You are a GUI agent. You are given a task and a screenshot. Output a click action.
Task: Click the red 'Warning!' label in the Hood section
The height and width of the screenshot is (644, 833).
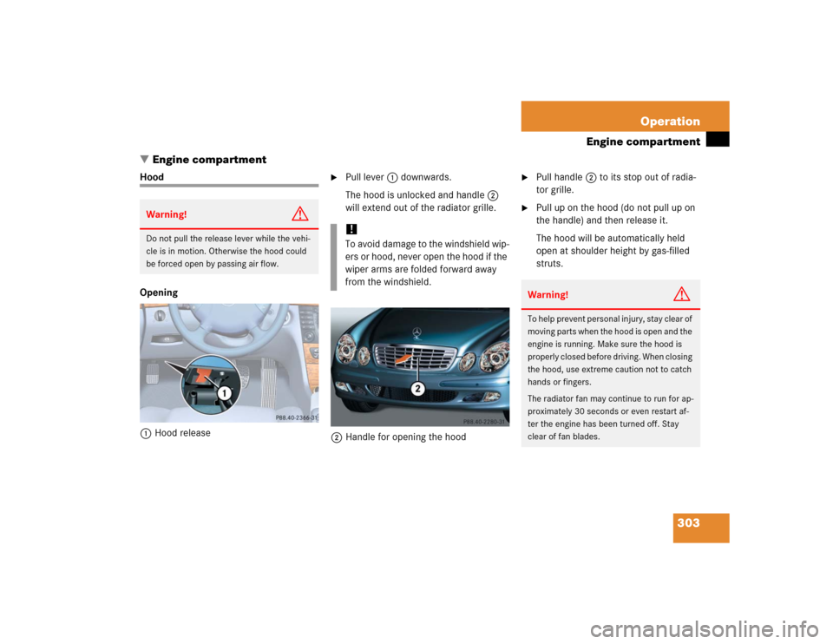click(x=167, y=214)
